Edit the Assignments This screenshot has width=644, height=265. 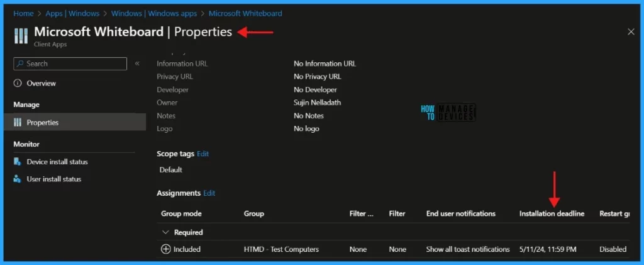point(209,193)
